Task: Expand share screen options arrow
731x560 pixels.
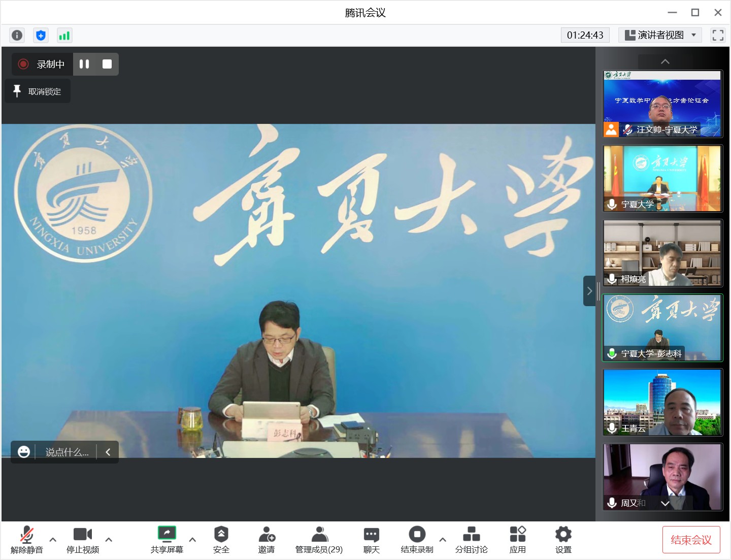Action: click(x=192, y=540)
